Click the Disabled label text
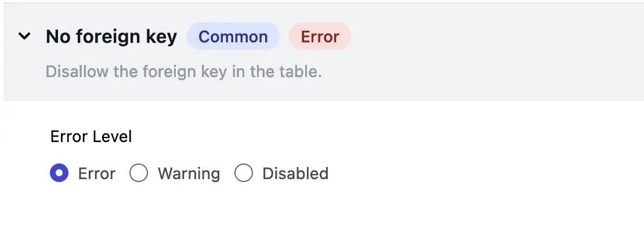 point(295,173)
